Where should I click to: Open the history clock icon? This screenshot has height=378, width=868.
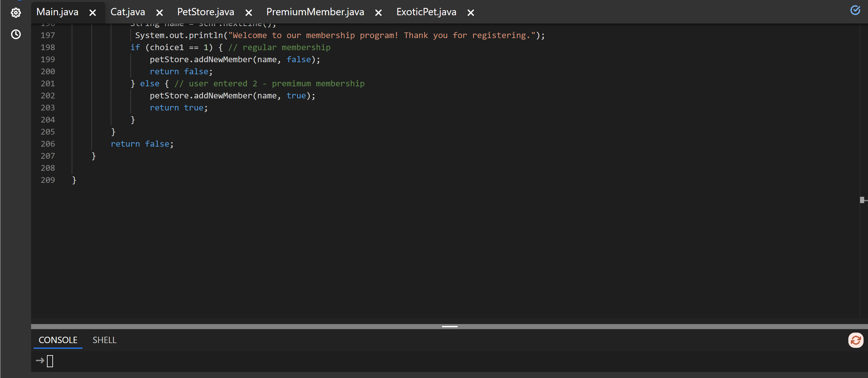point(16,34)
